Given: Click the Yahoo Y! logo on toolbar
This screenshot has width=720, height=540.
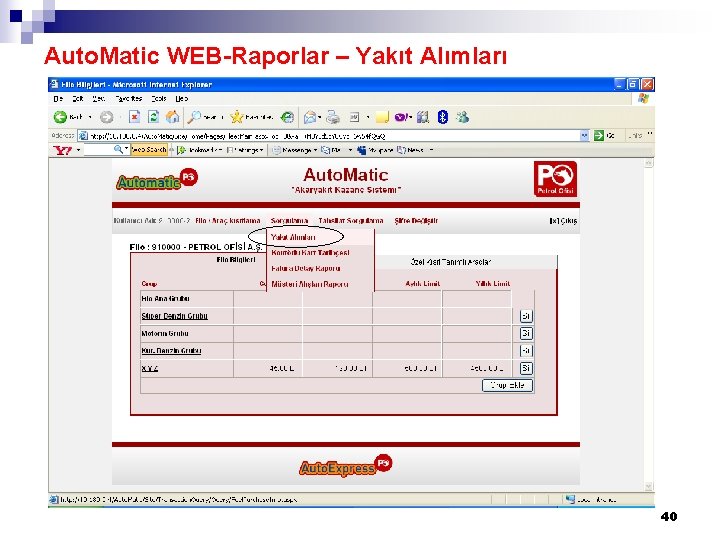Looking at the screenshot, I should point(63,150).
